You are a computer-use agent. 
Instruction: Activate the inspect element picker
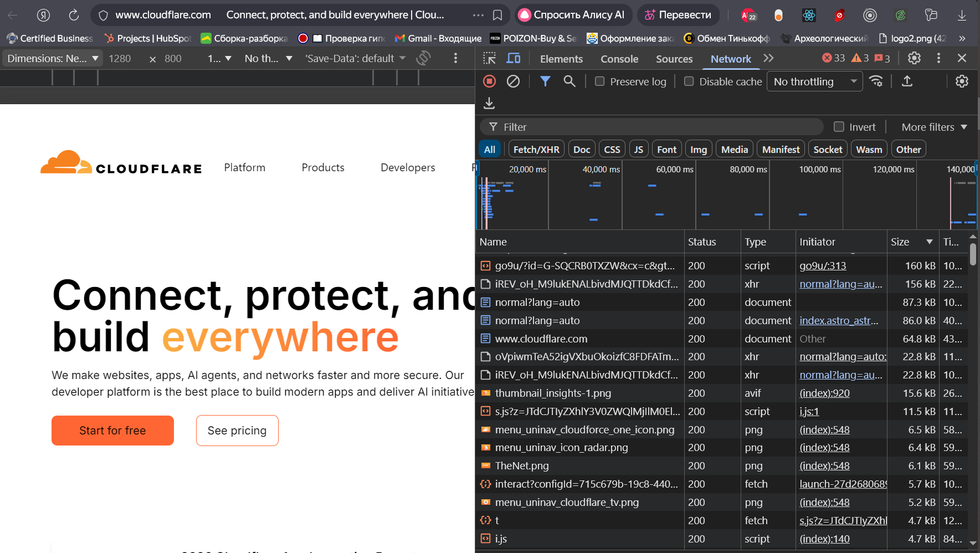489,58
